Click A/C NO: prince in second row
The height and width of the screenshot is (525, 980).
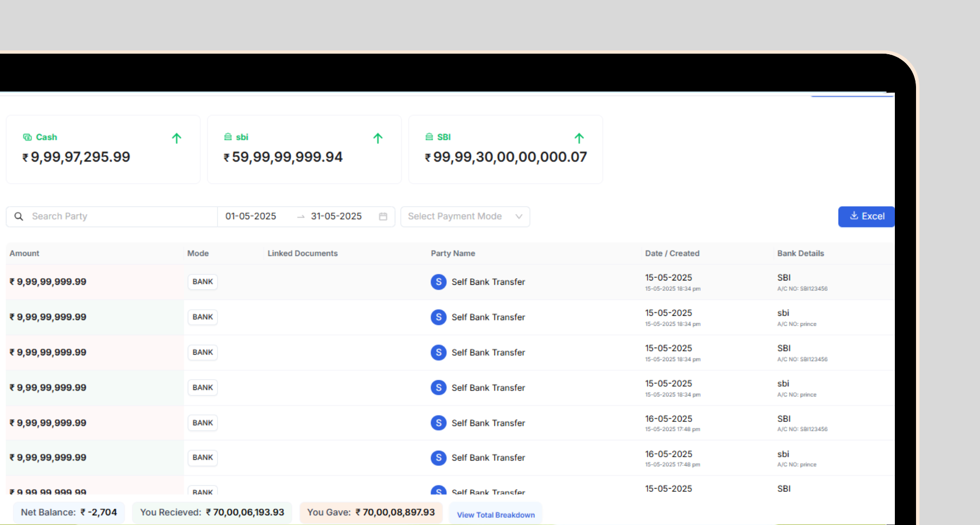pos(797,324)
